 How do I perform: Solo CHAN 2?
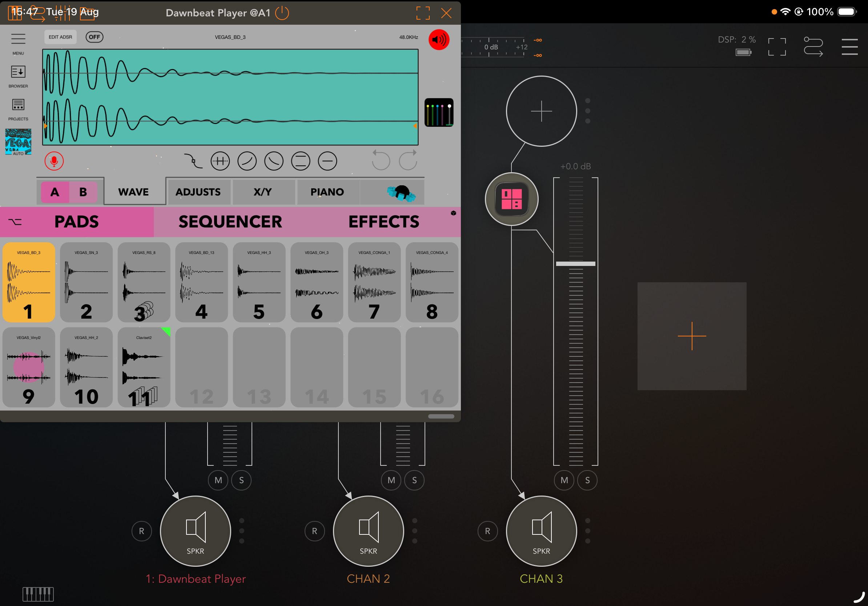click(414, 480)
